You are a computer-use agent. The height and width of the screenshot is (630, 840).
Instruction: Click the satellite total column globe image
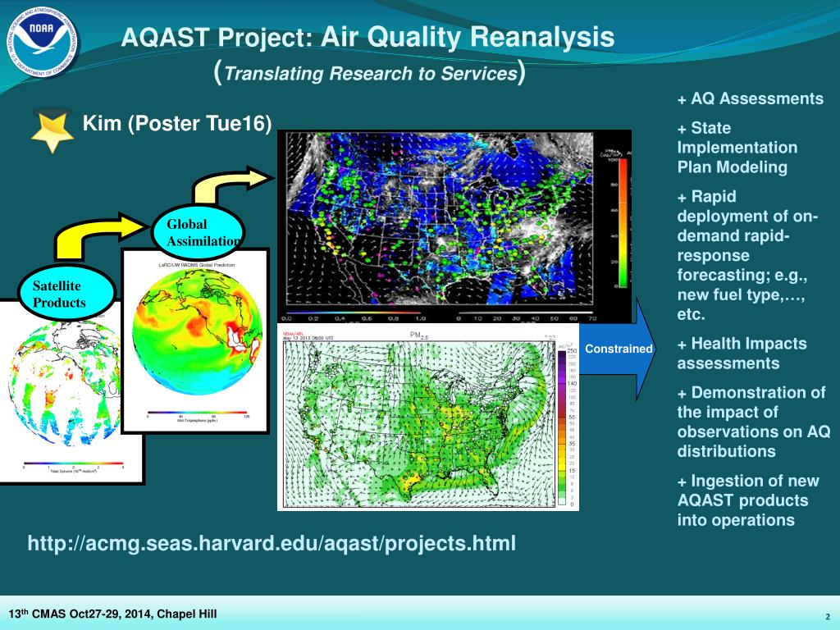pyautogui.click(x=64, y=385)
